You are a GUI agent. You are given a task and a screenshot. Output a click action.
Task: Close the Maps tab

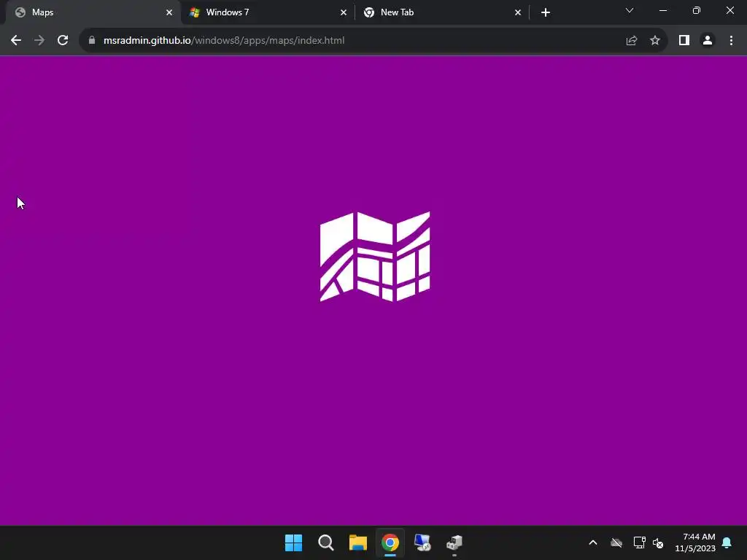pyautogui.click(x=169, y=12)
